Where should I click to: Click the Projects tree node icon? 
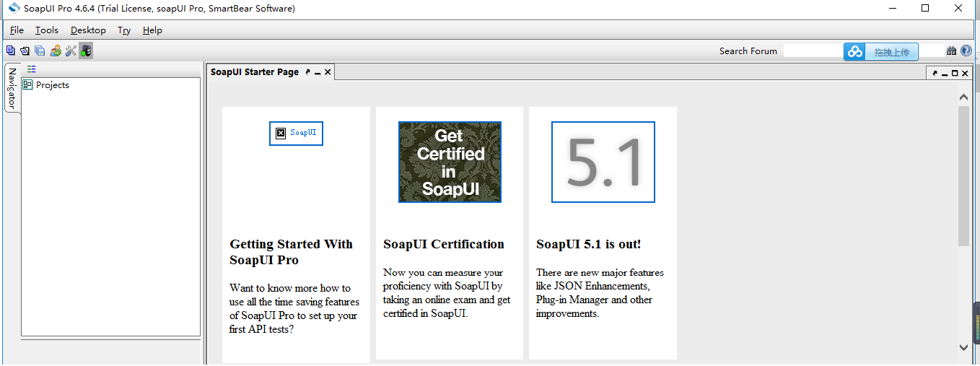pos(27,84)
